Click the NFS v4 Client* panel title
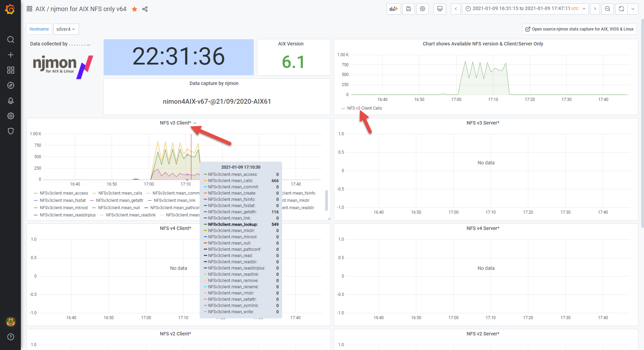 click(175, 228)
